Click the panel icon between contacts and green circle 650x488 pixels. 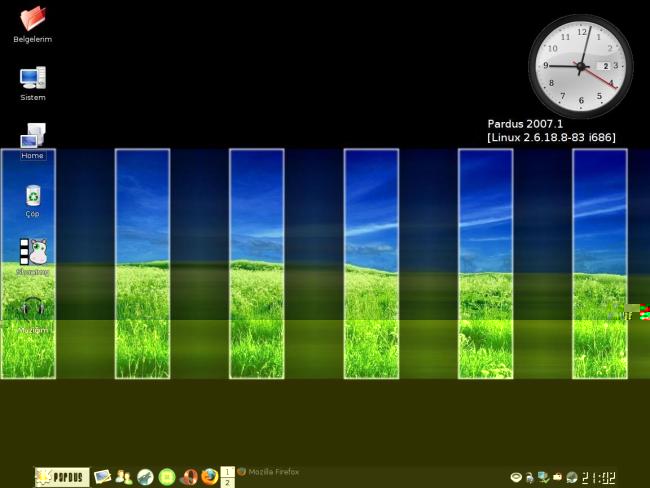click(146, 477)
